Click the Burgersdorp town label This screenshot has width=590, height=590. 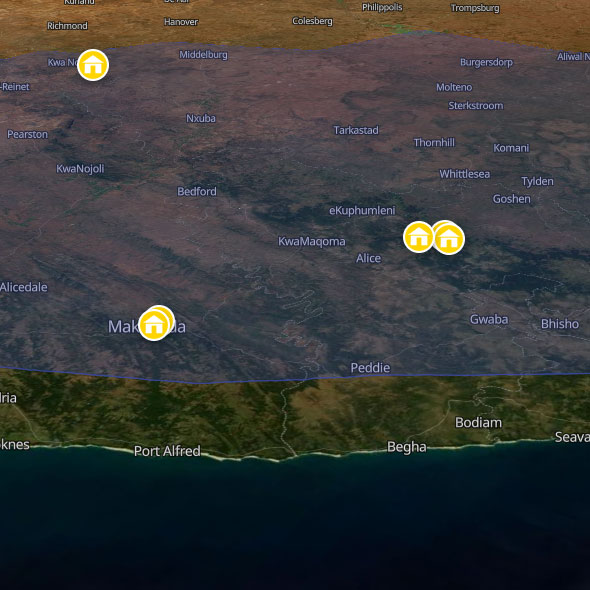pos(486,62)
